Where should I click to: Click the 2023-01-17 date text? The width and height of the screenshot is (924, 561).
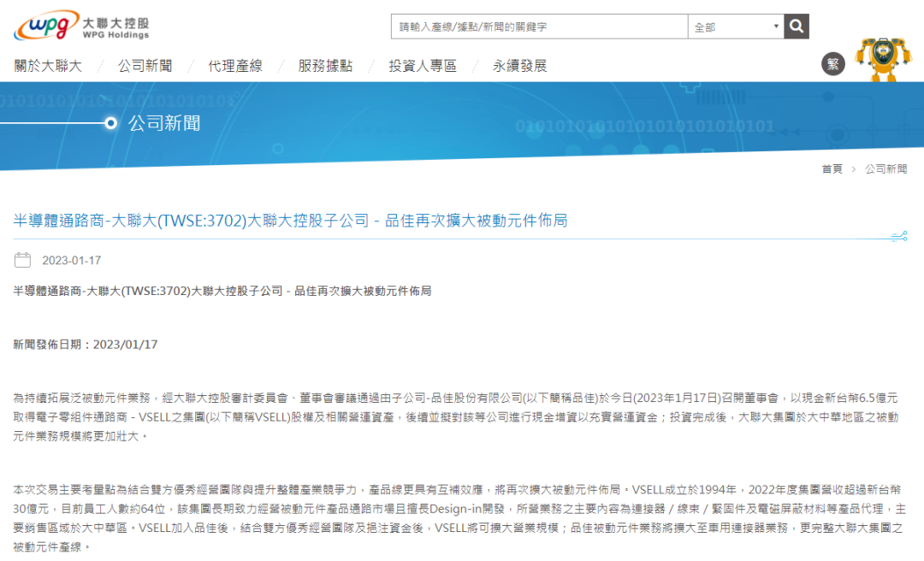click(71, 261)
